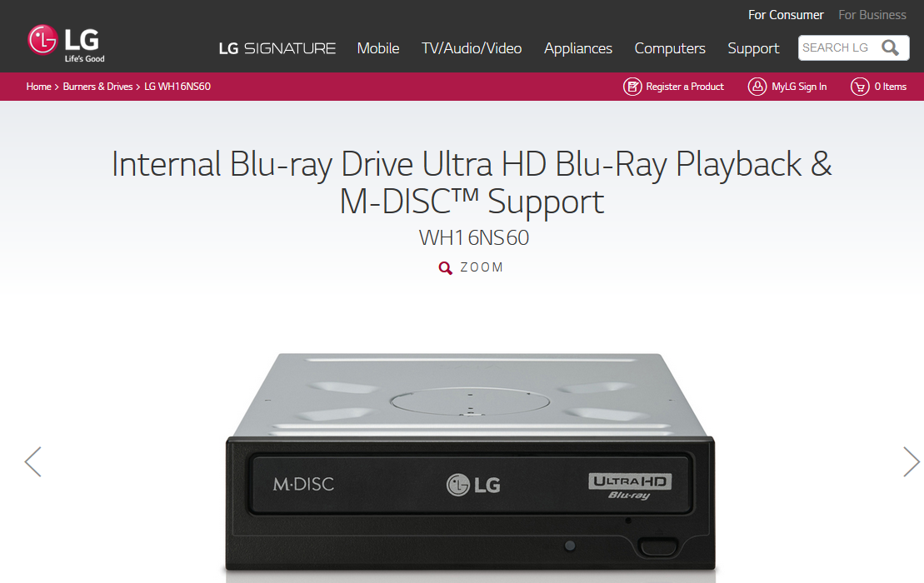Expand the TV/Audio/Video menu
Image resolution: width=924 pixels, height=583 pixels.
[472, 48]
